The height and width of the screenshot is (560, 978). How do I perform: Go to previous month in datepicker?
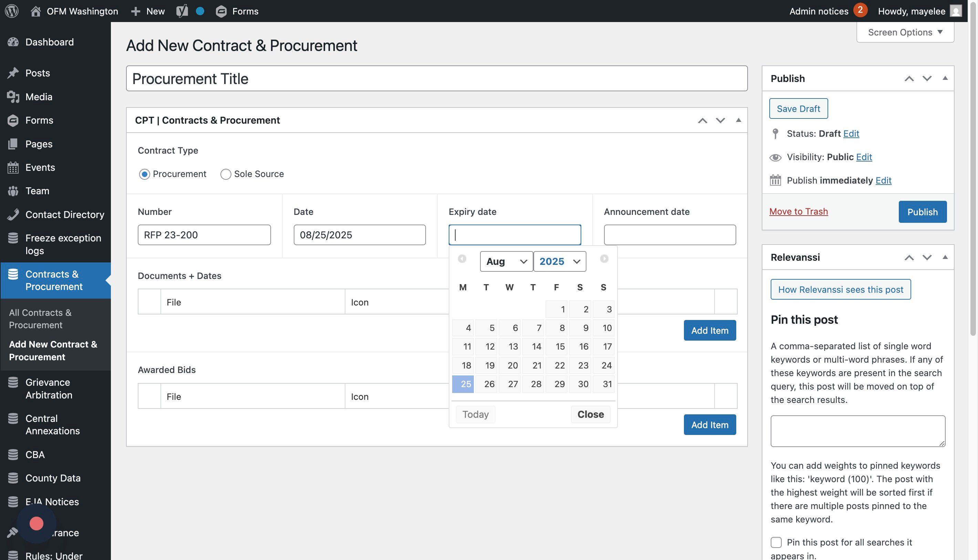coord(462,259)
